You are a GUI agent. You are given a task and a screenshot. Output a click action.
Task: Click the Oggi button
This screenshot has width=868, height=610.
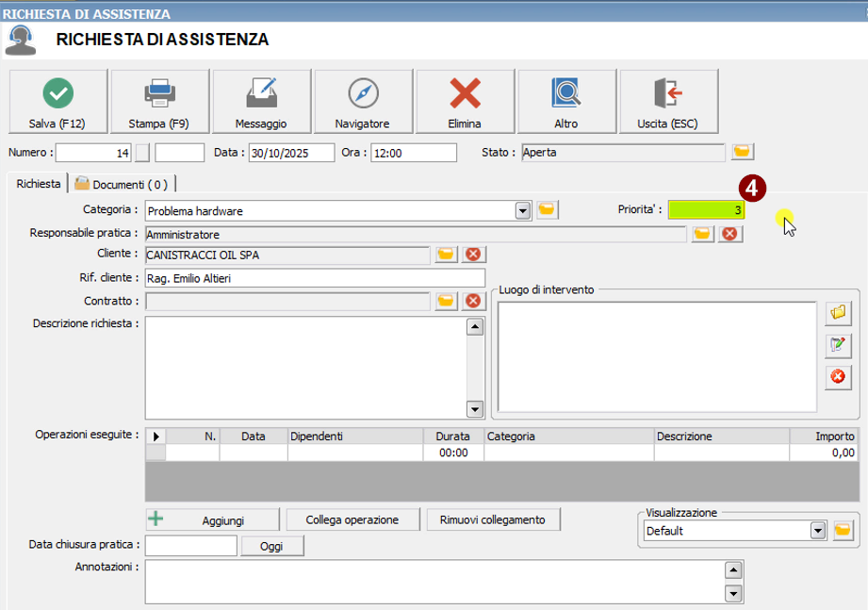click(273, 546)
